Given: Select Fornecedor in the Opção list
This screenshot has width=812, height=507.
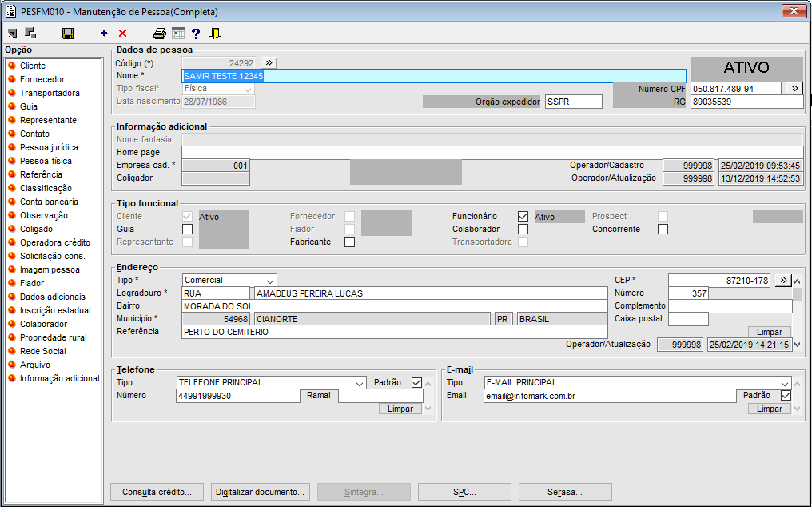Looking at the screenshot, I should click(x=42, y=79).
